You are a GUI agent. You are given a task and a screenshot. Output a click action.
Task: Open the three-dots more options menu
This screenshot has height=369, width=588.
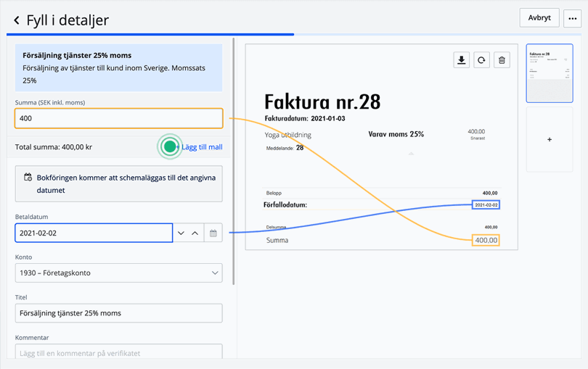[x=573, y=19]
